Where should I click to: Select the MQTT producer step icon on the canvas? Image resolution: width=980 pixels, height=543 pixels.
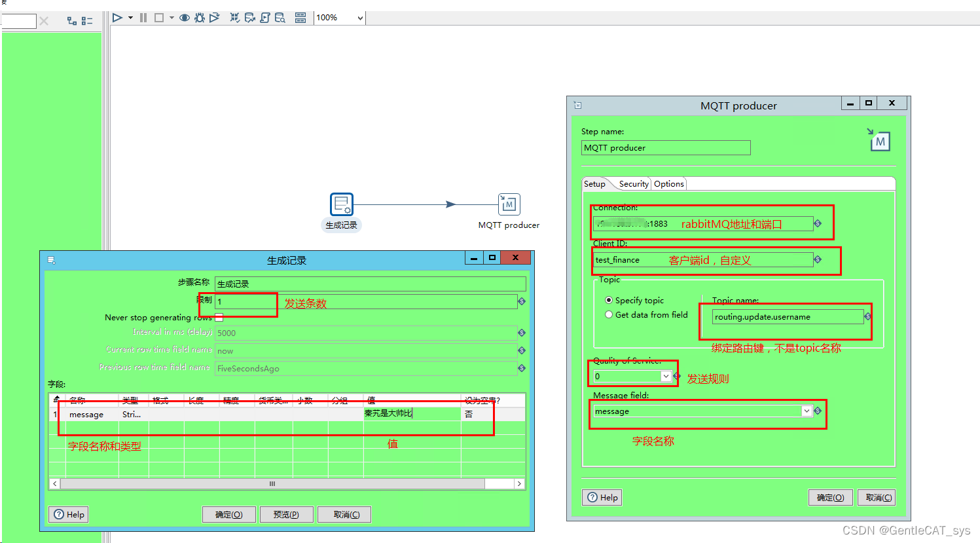pyautogui.click(x=509, y=204)
